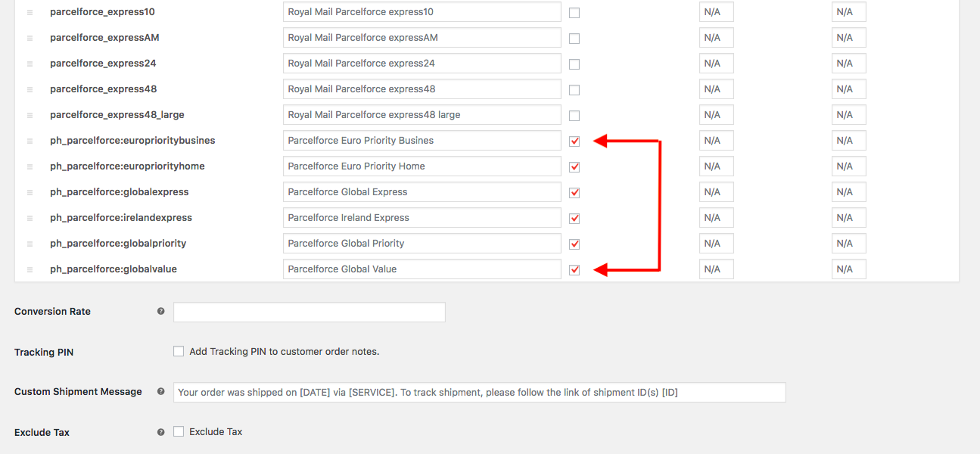980x454 pixels.
Task: Edit Royal Mail Parcelforce expressAM name field
Action: pyautogui.click(x=422, y=38)
